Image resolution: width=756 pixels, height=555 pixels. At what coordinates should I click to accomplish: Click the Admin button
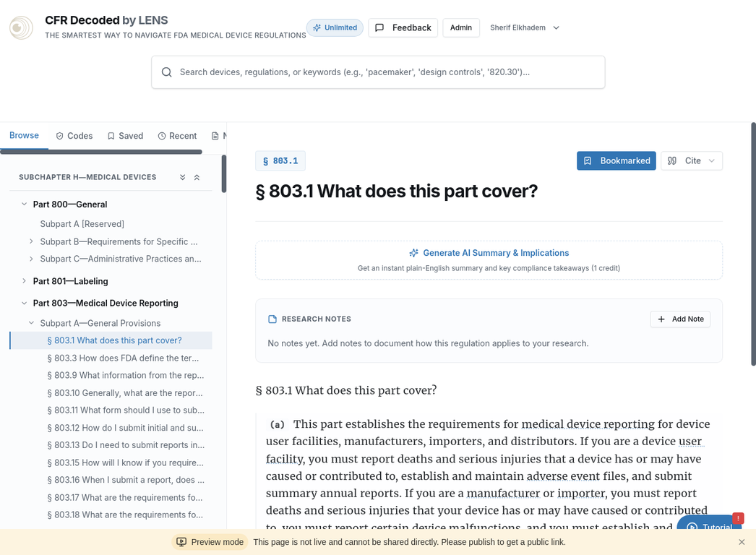(x=461, y=27)
